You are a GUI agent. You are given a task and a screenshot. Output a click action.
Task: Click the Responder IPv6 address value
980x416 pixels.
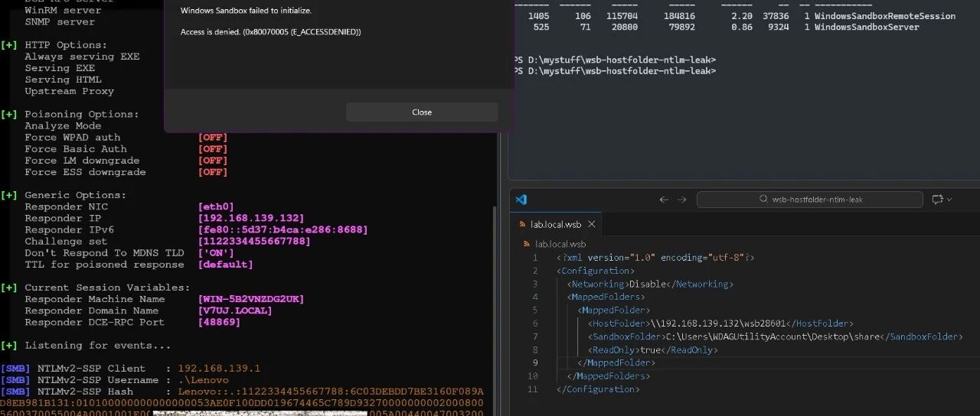tap(283, 229)
